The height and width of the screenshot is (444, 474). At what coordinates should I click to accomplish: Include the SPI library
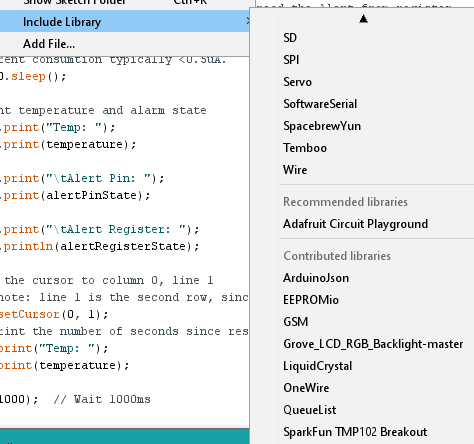pyautogui.click(x=362, y=60)
